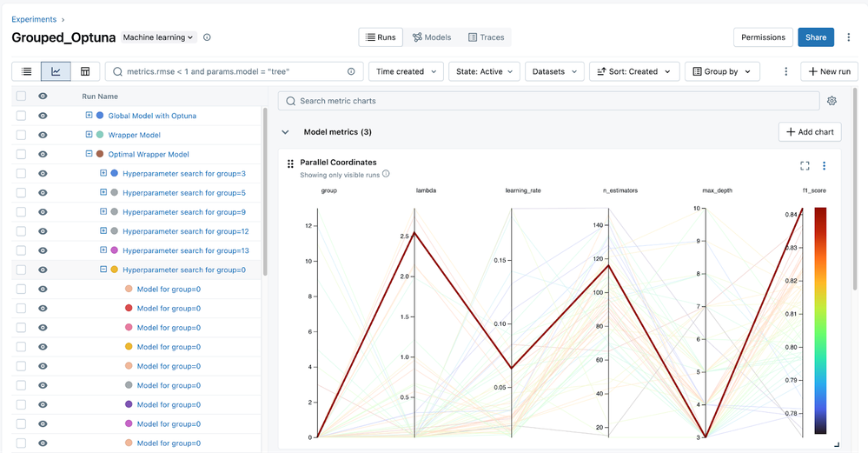
Task: Open the Time created dropdown
Action: coord(406,71)
